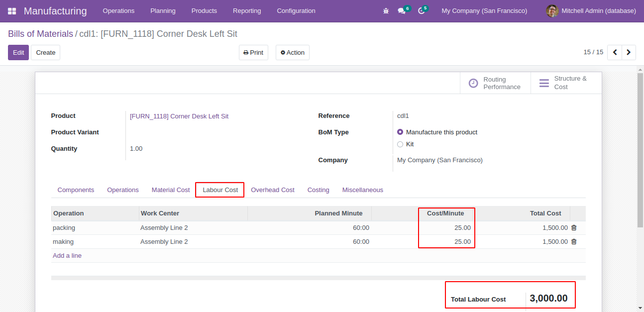Viewport: 644px width, 312px height.
Task: Switch to the Miscellaneous tab
Action: click(x=363, y=190)
